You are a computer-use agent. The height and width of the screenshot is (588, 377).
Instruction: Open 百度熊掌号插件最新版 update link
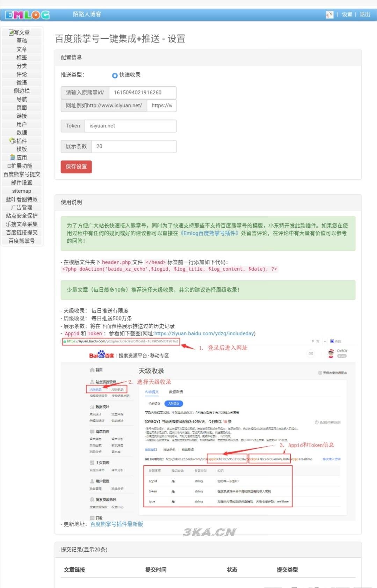116,524
